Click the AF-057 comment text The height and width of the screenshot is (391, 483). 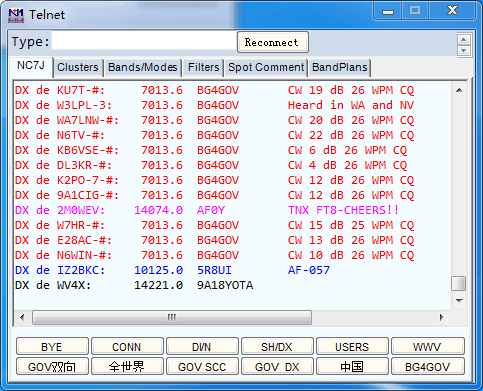(309, 270)
